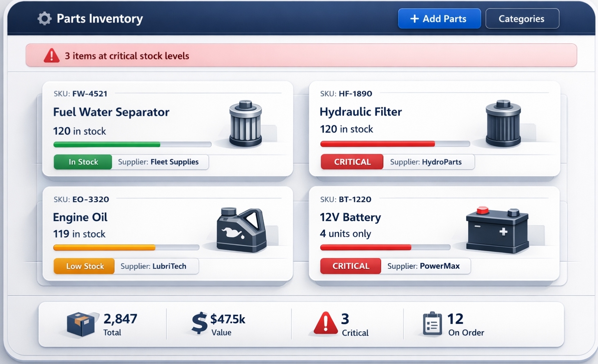Expand supplier details for Fleet Supplies

160,162
